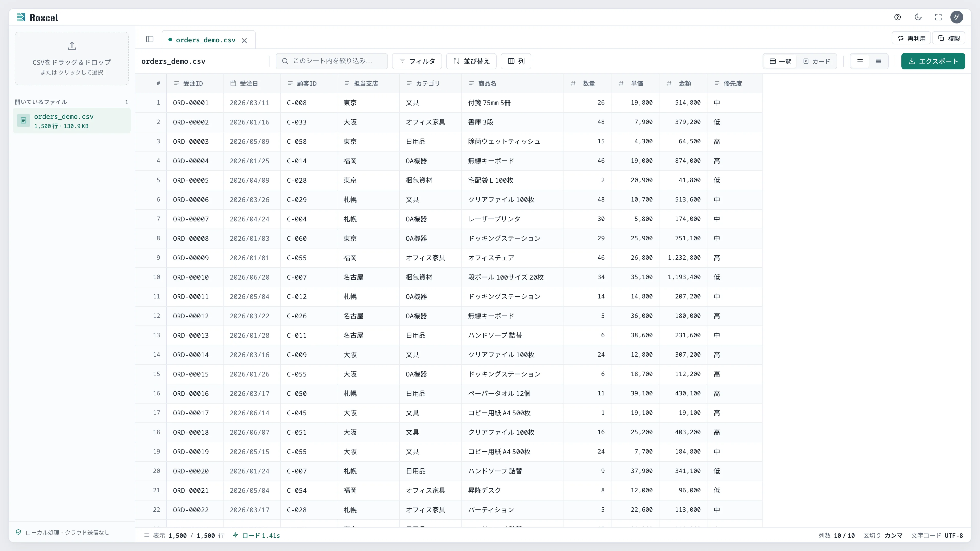Open the 並び替え sort menu
Viewport: 980px width, 551px height.
click(x=471, y=61)
